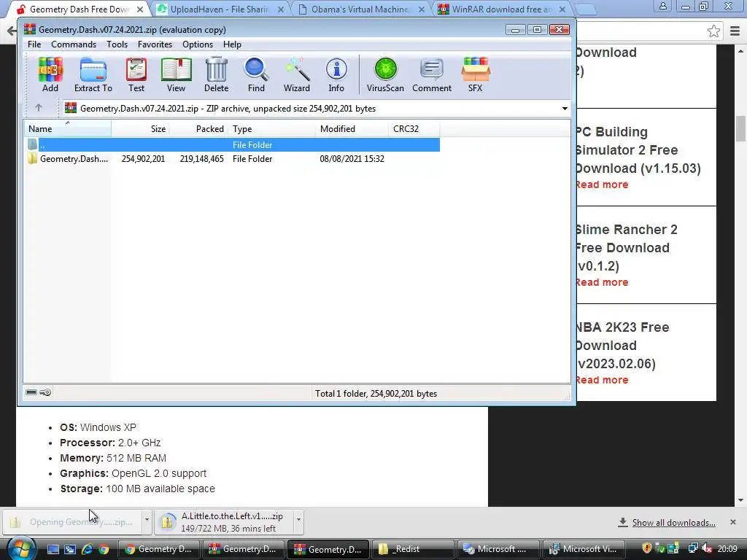Start the VirusScan tool
The image size is (747, 560).
coord(385,74)
